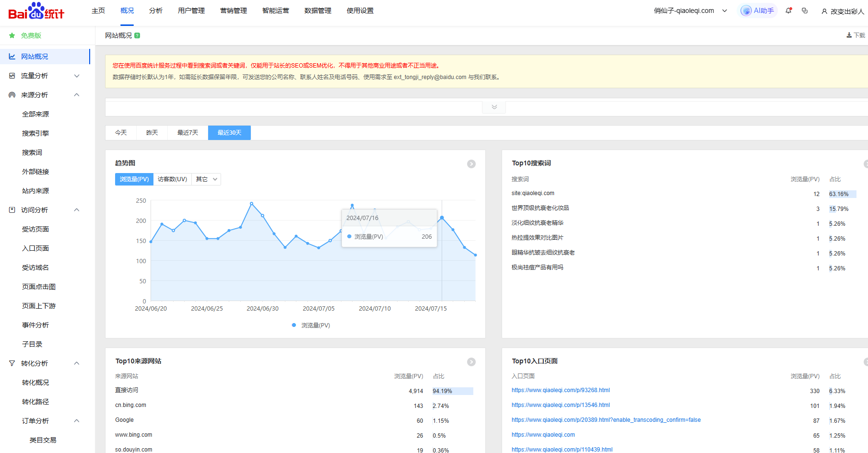The height and width of the screenshot is (453, 868).
Task: Go to 入口页面 in sidebar
Action: [x=35, y=248]
